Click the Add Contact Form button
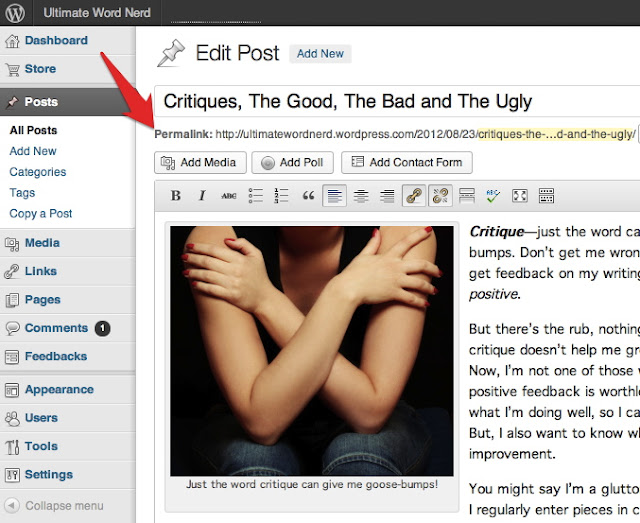Image resolution: width=640 pixels, height=523 pixels. (407, 162)
